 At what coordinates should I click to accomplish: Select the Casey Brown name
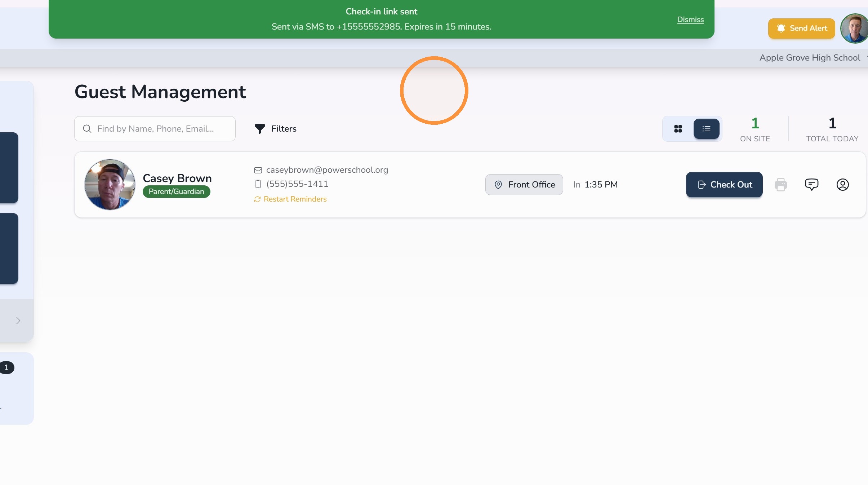coord(177,178)
